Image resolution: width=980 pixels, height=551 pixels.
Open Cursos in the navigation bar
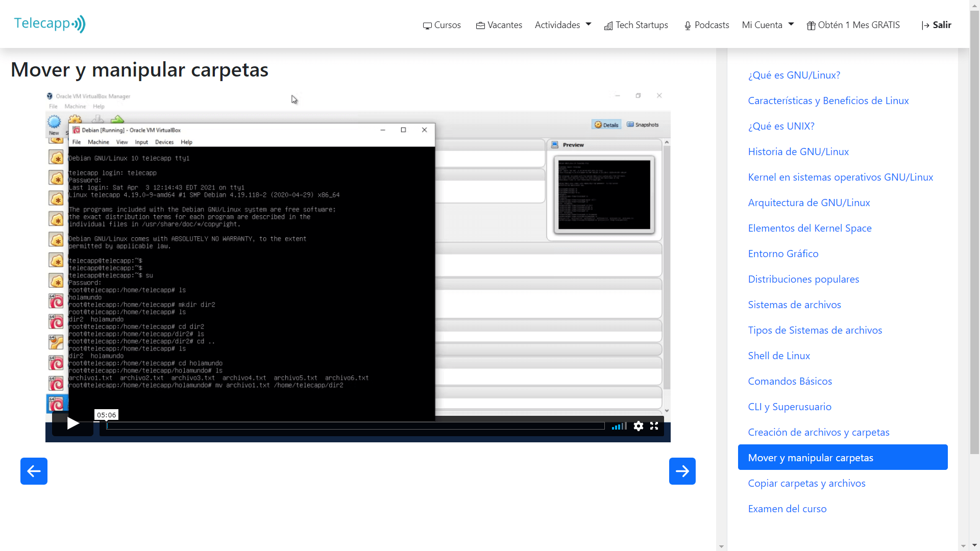pyautogui.click(x=442, y=25)
